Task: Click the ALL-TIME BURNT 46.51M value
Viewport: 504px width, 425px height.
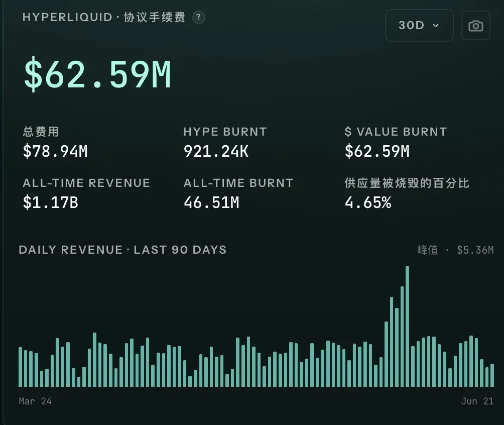Action: (211, 202)
